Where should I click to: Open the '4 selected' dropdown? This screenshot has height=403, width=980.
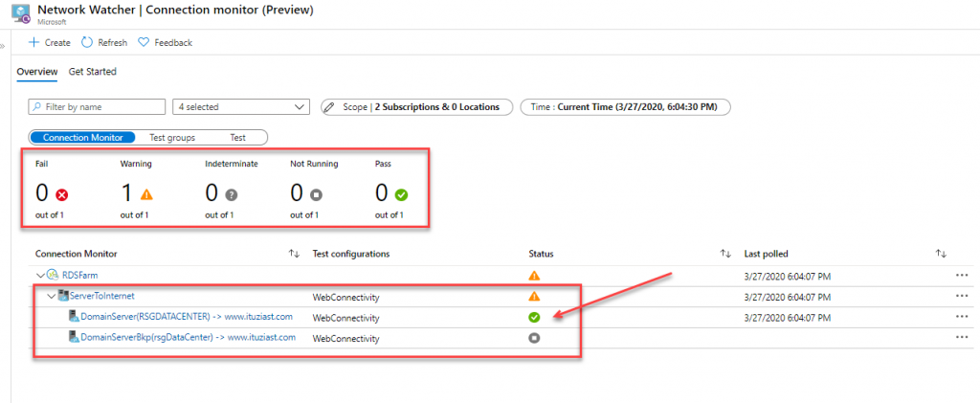tap(241, 107)
